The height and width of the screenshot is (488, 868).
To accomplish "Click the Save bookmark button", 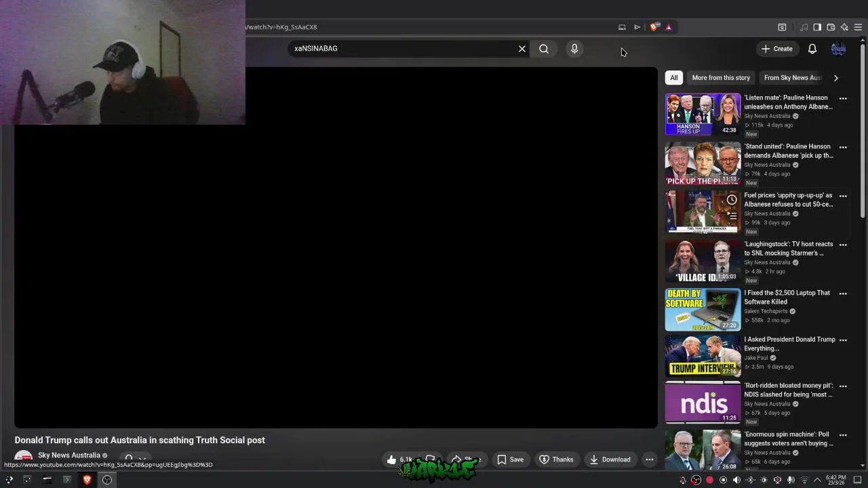I will (510, 460).
